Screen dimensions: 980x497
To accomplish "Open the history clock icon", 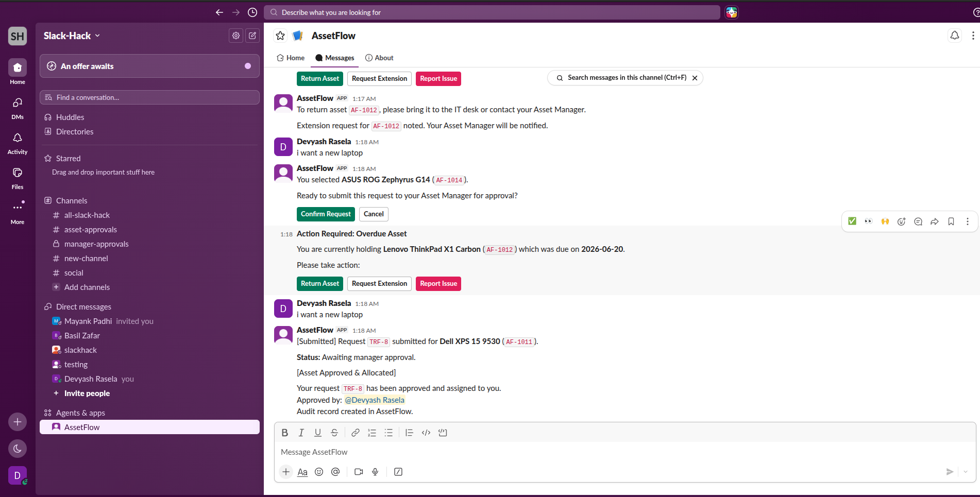I will point(252,12).
